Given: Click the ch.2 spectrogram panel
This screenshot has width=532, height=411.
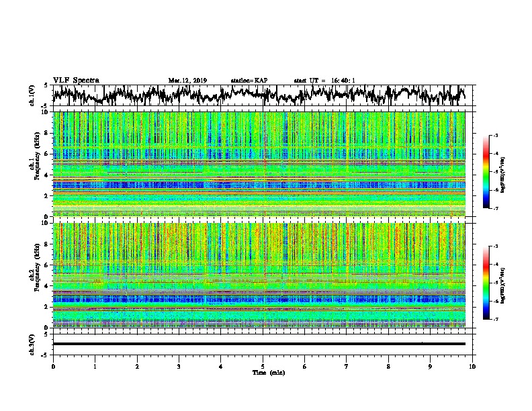Looking at the screenshot, I should pos(259,275).
